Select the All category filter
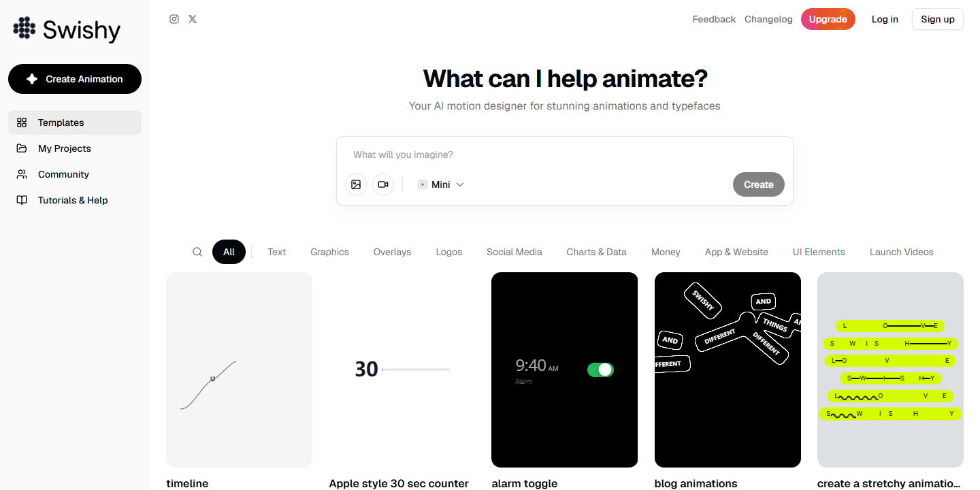Screen dimensions: 980x490 [229, 252]
